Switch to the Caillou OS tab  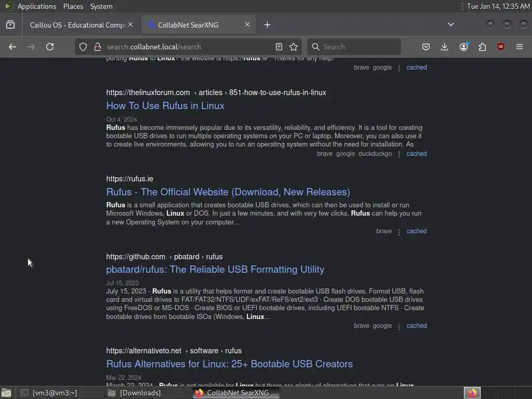77,25
